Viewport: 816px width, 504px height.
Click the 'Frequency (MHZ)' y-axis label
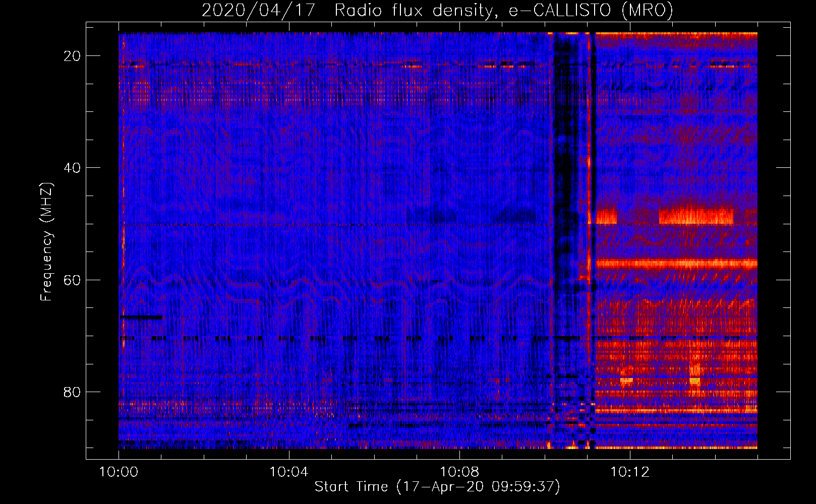(x=46, y=242)
